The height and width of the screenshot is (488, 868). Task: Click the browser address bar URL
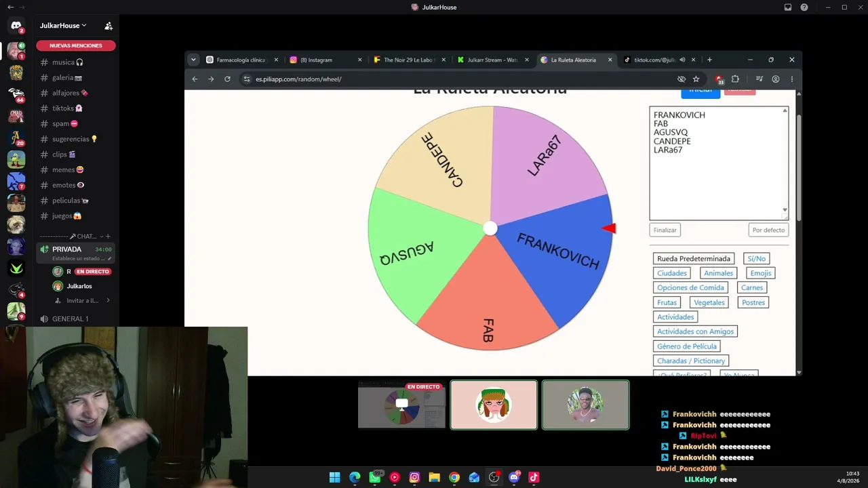[x=298, y=79]
